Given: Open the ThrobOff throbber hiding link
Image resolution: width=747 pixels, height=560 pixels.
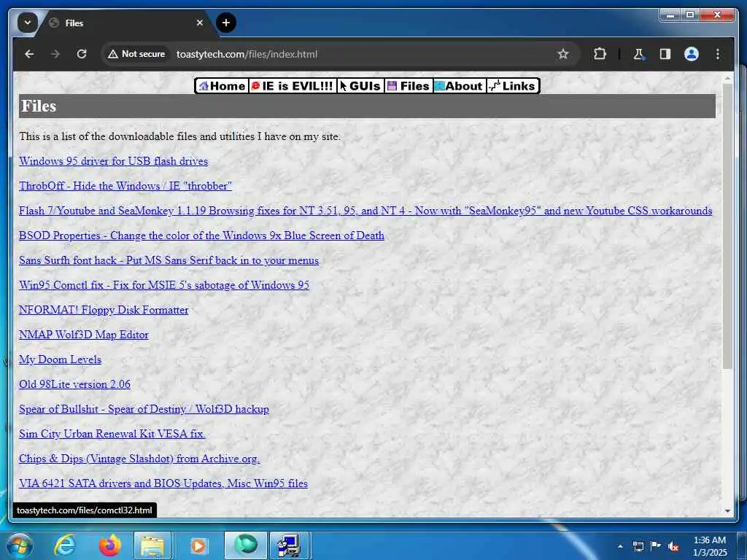Looking at the screenshot, I should click(x=125, y=186).
